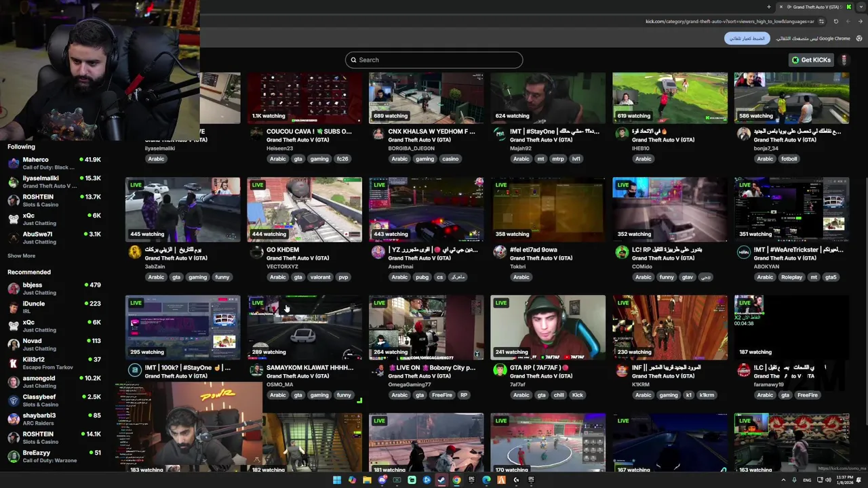Open the clock and date in taskbar
The height and width of the screenshot is (488, 868).
pyautogui.click(x=845, y=480)
